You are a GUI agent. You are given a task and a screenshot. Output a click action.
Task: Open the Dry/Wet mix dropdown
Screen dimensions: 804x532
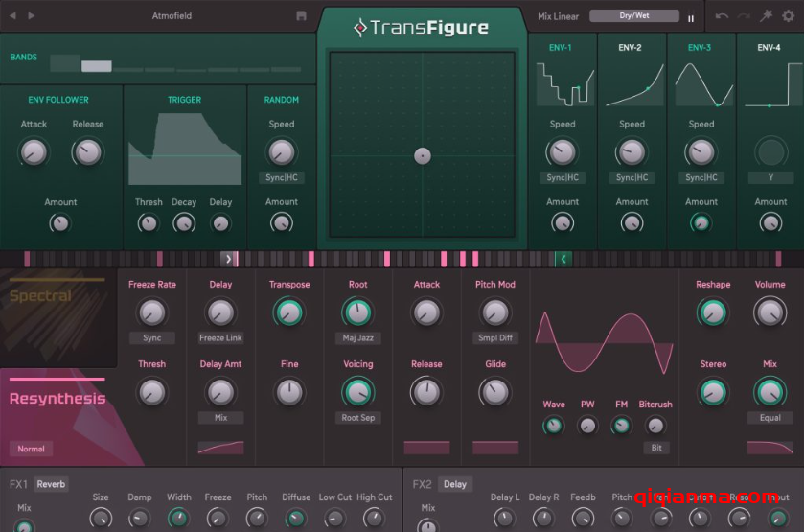[634, 16]
